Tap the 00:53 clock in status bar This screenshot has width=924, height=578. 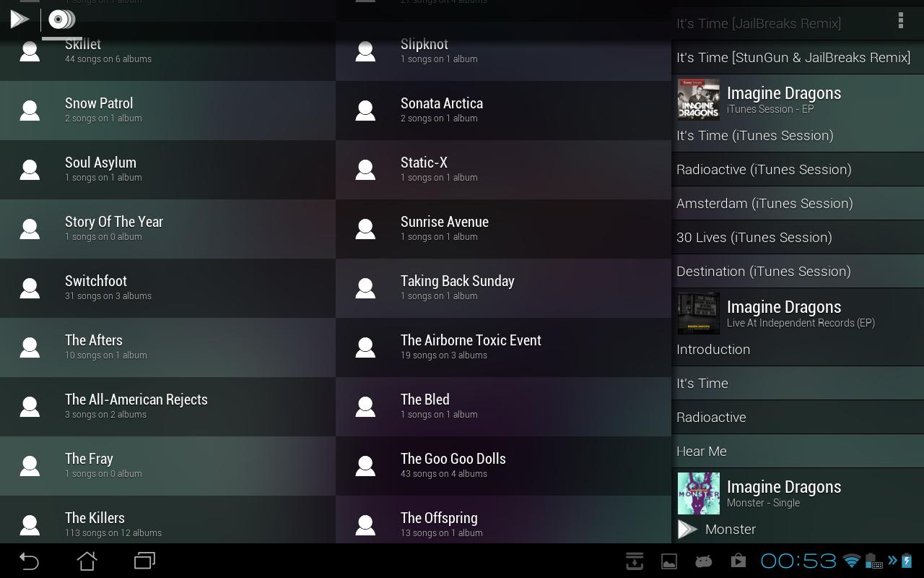pyautogui.click(x=798, y=561)
